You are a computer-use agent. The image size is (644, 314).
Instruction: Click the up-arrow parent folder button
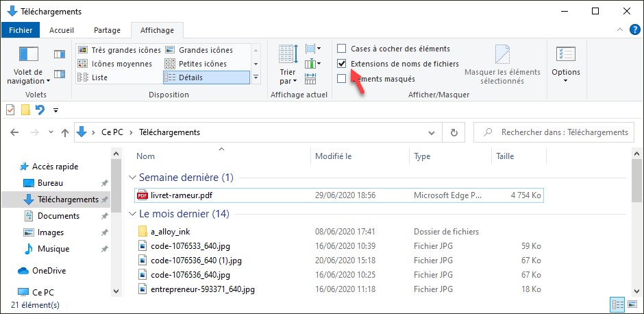pos(65,132)
